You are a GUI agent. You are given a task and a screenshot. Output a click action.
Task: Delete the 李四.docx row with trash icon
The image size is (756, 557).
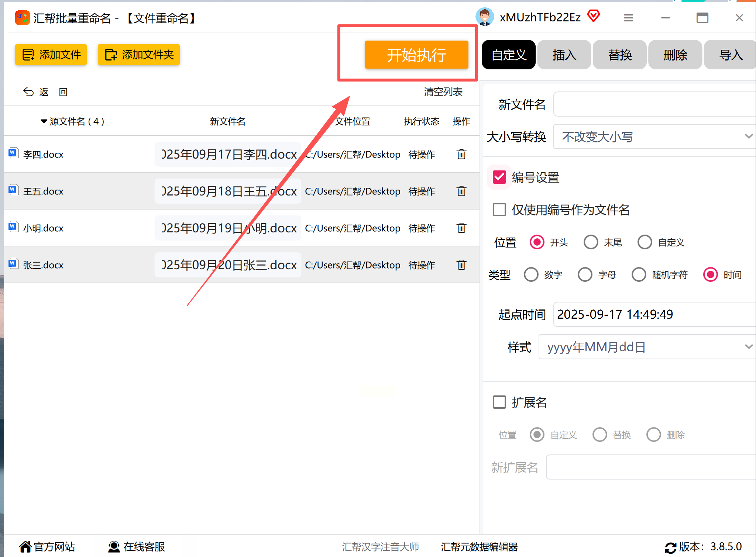461,154
